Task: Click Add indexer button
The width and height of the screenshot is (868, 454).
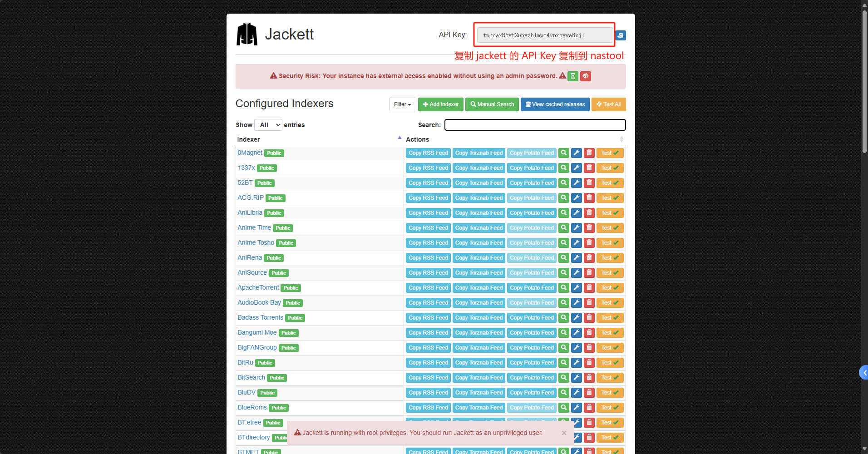Action: (440, 104)
